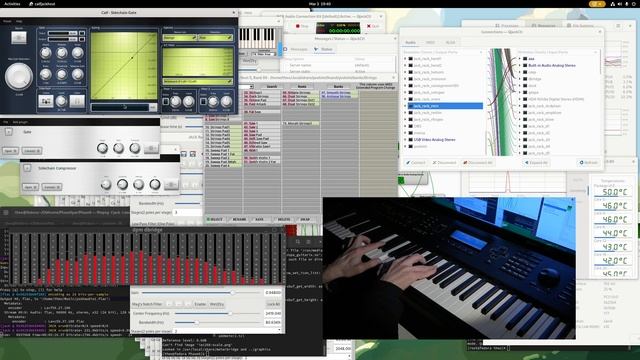Viewport: 640px width, 360px height.
Task: Click the Refresh button in the Connections window
Action: click(588, 162)
